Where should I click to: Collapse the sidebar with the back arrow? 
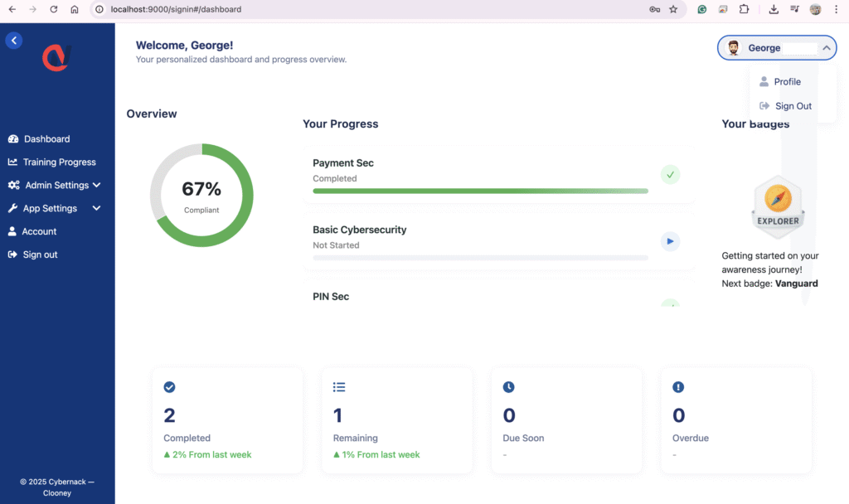tap(13, 40)
